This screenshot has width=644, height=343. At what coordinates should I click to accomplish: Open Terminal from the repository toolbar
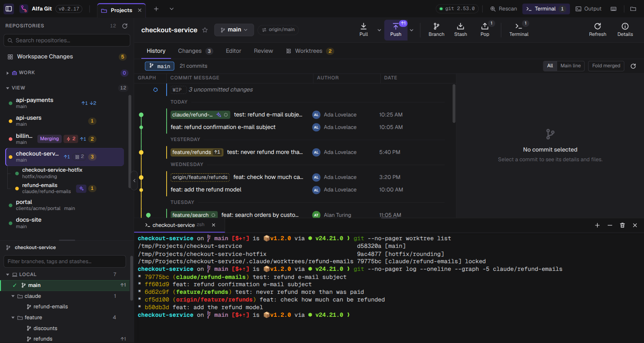(519, 30)
